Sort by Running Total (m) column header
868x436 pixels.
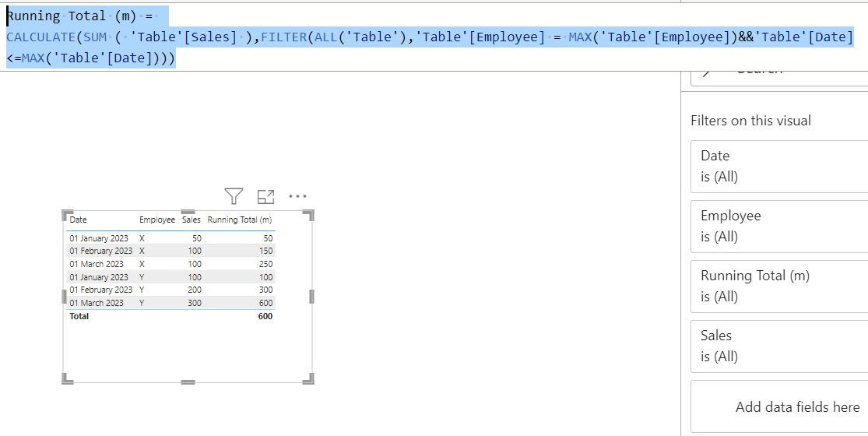coord(240,220)
